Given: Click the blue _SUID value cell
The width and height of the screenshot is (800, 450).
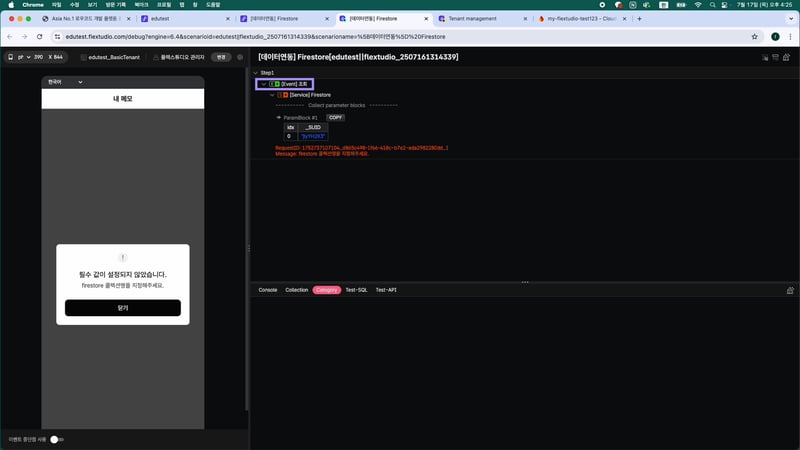Looking at the screenshot, I should pos(313,136).
